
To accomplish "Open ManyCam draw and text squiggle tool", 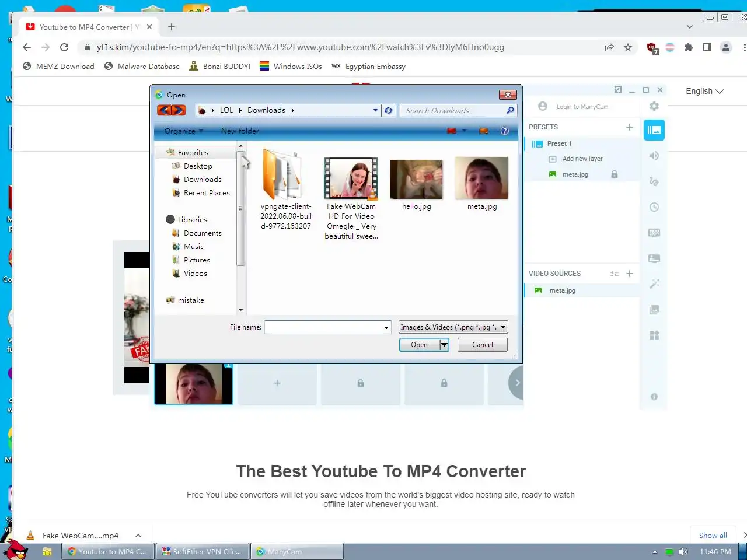I will pyautogui.click(x=654, y=181).
